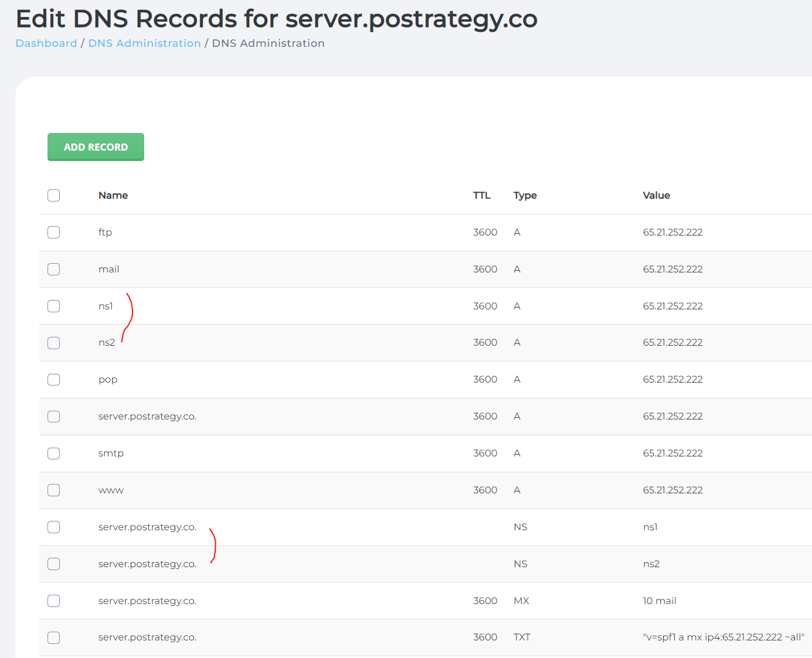Click the TXT type cell

[522, 637]
